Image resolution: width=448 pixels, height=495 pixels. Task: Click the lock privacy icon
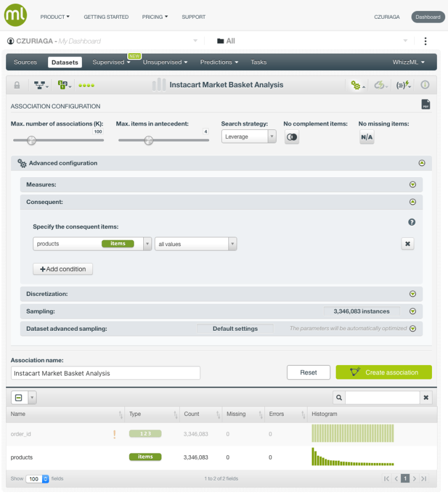[17, 85]
